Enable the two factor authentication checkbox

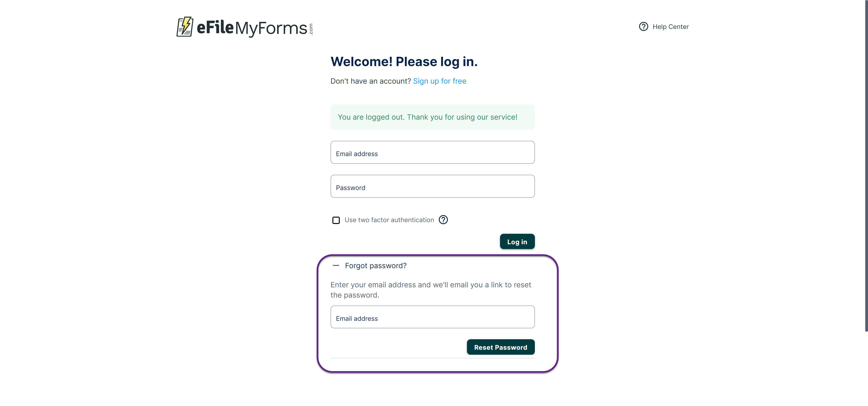[x=336, y=220]
